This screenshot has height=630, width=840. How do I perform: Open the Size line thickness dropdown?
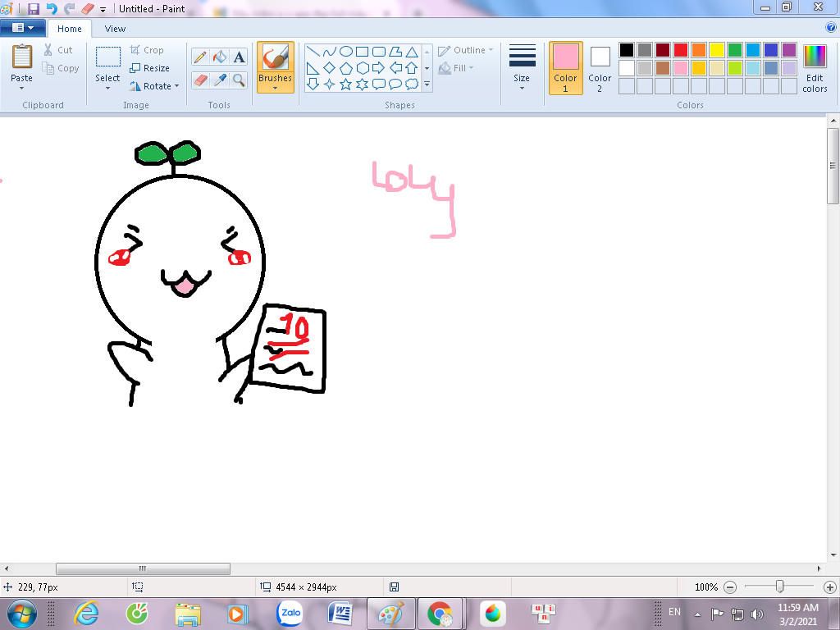tap(522, 67)
